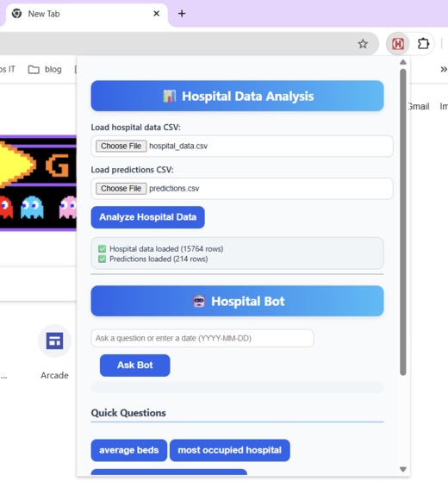Choose File for predictions CSV
The width and height of the screenshot is (448, 494).
(121, 189)
